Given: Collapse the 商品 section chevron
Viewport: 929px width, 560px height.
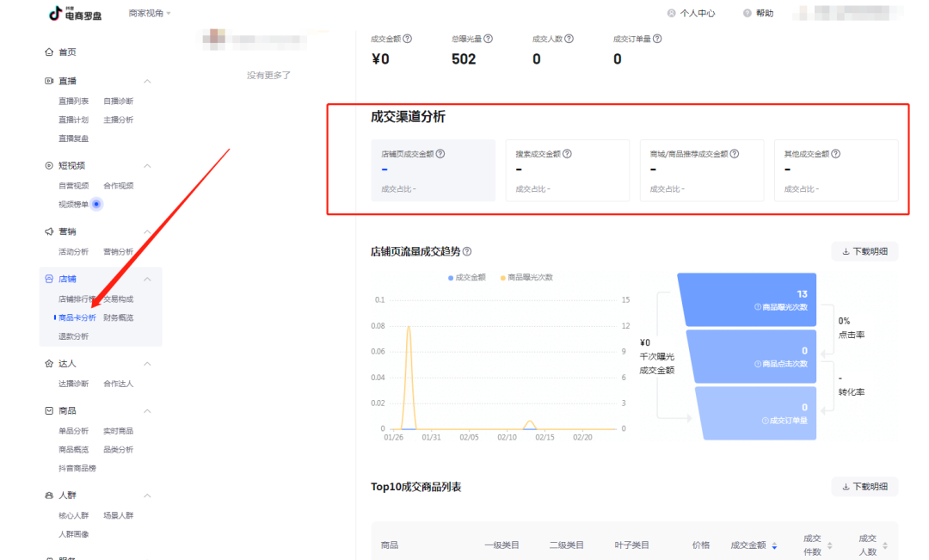Looking at the screenshot, I should (148, 411).
